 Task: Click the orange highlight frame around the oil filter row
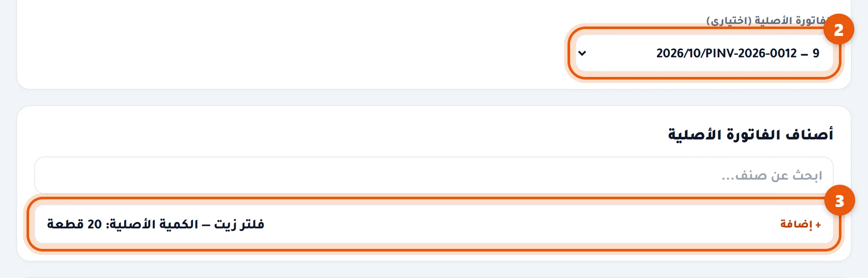[x=434, y=250]
